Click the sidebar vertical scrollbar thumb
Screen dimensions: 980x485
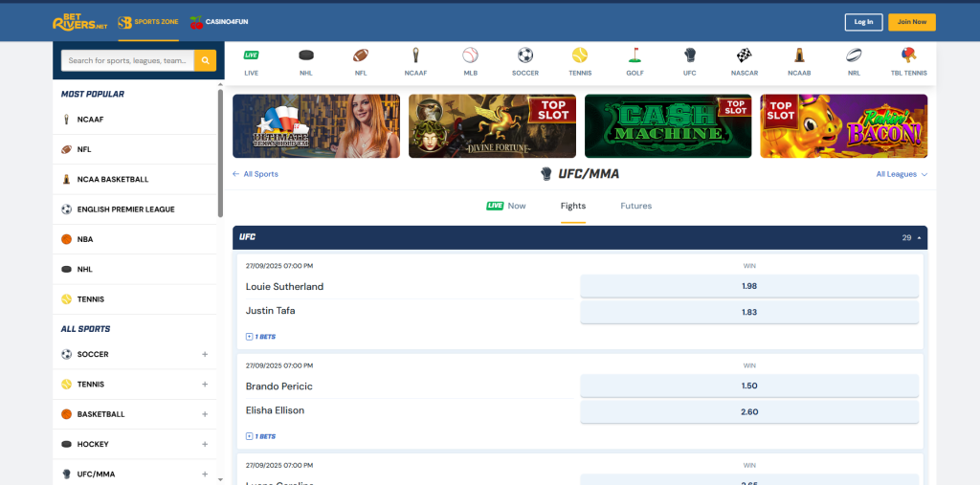[x=220, y=153]
